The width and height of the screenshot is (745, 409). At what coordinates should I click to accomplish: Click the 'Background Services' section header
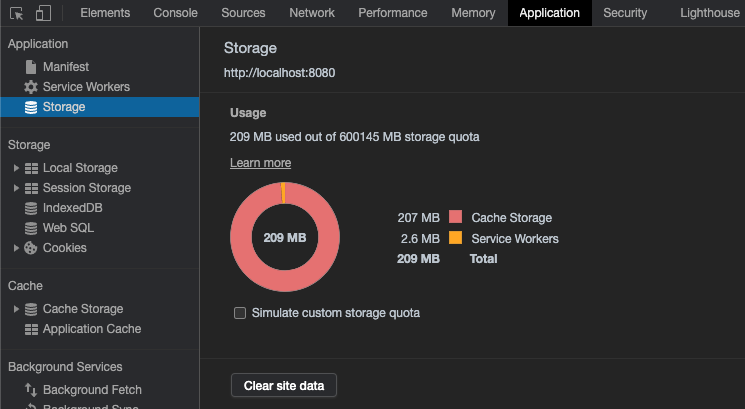65,367
